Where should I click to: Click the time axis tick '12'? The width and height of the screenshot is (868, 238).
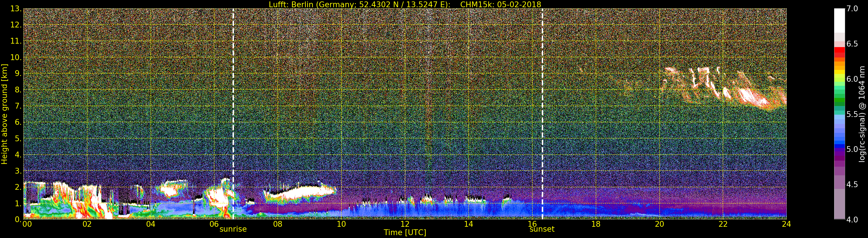405,224
